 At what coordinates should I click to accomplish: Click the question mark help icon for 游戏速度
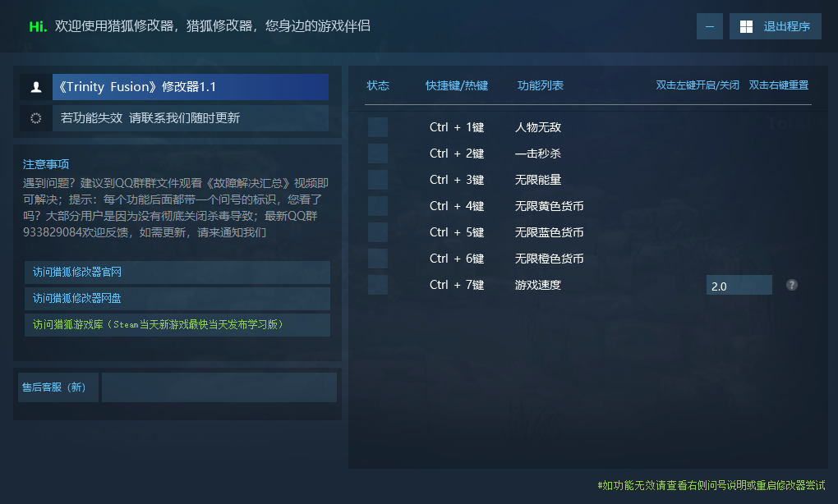pyautogui.click(x=791, y=285)
